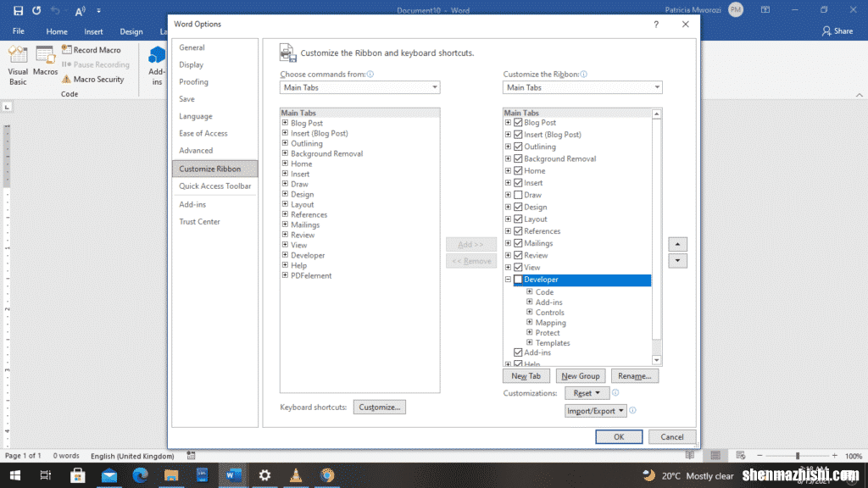Check the Draw tab checkbox
This screenshot has height=488, width=868.
pos(518,196)
